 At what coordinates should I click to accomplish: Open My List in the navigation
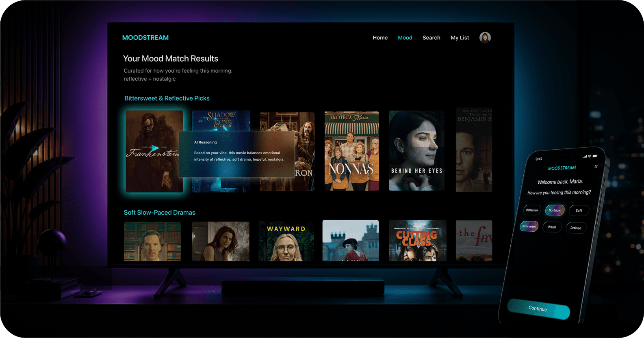click(460, 38)
